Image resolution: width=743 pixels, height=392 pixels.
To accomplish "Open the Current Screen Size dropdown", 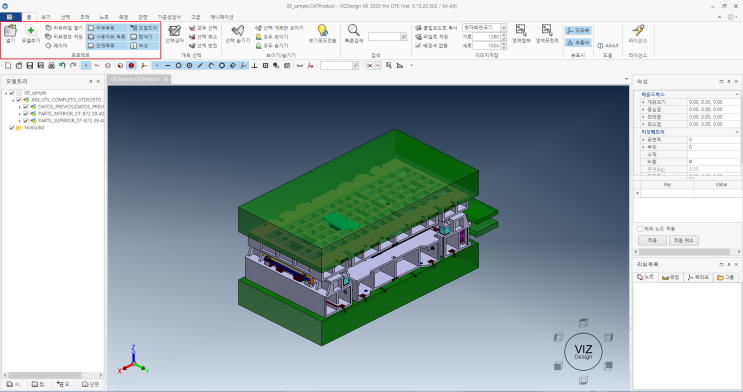I will pos(503,28).
